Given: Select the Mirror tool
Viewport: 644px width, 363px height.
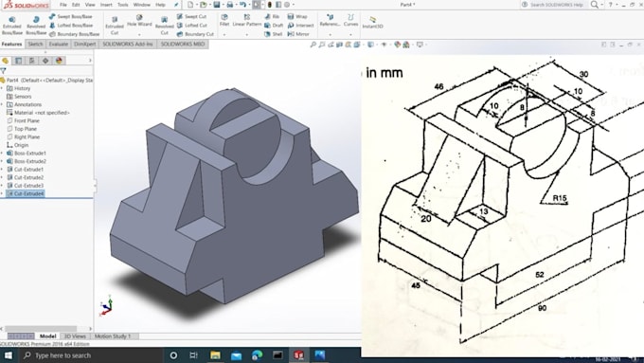Looking at the screenshot, I should pos(298,34).
